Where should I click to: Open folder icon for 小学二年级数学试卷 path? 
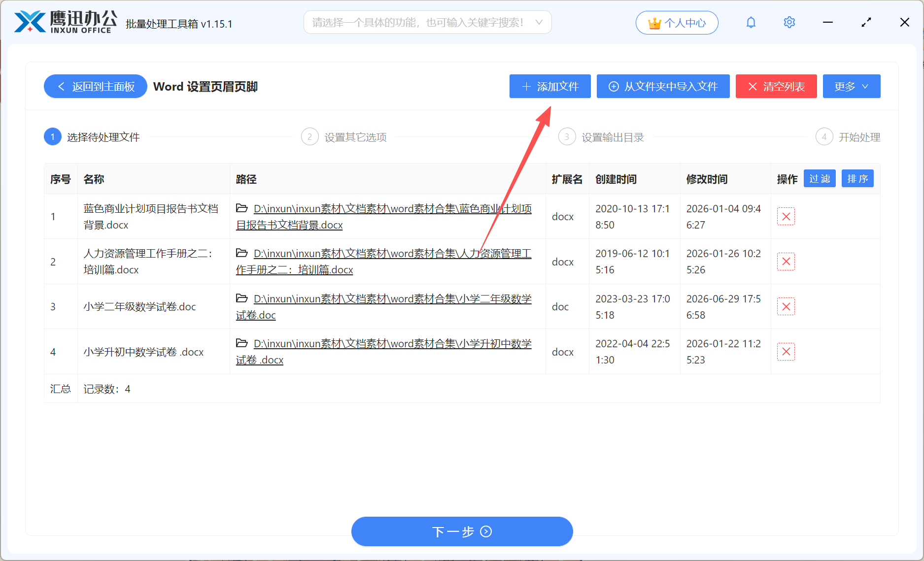click(x=241, y=298)
